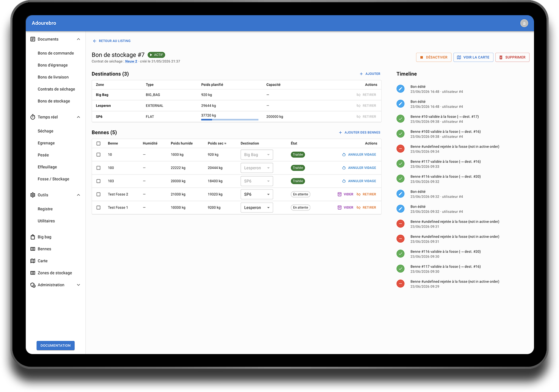Toggle the select-all bennes checkbox
This screenshot has width=559, height=392.
point(99,144)
